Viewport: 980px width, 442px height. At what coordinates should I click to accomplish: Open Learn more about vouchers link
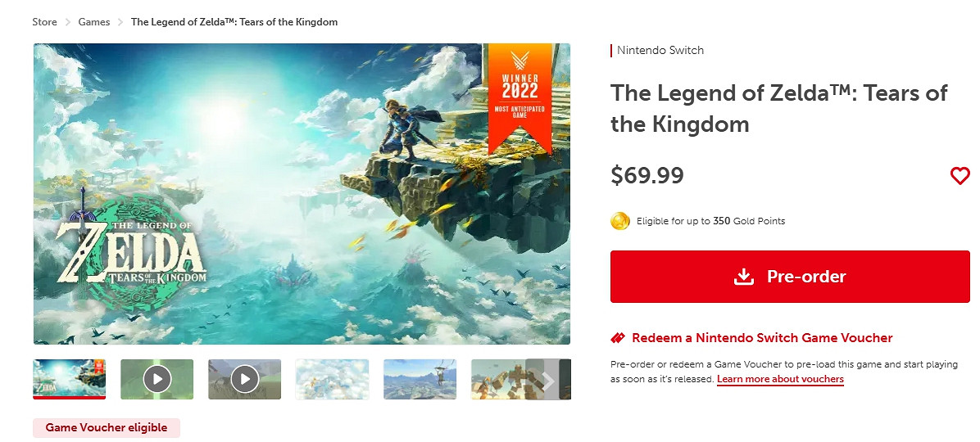tap(780, 380)
